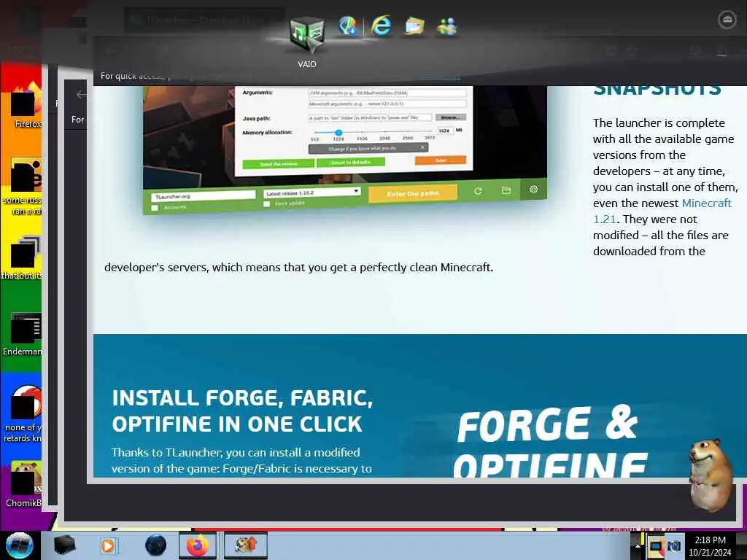Switch to Firefox in the taskbar
This screenshot has height=560, width=747.
click(198, 545)
